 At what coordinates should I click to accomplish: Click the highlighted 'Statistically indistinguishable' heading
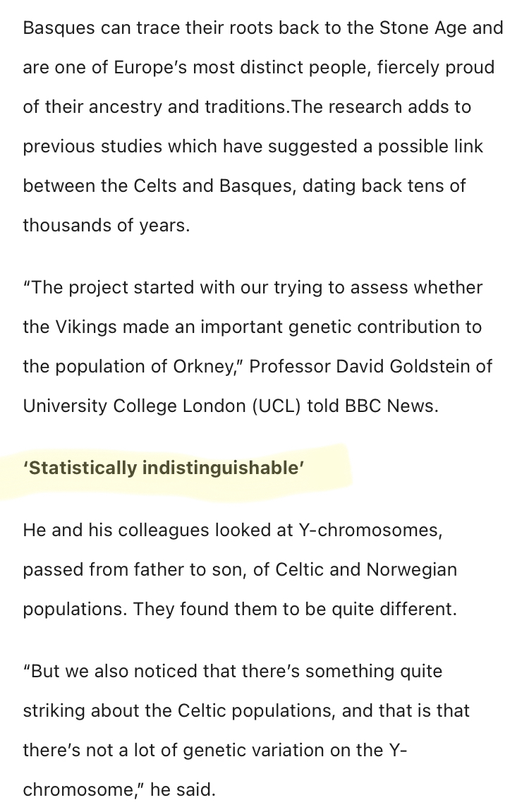point(164,468)
